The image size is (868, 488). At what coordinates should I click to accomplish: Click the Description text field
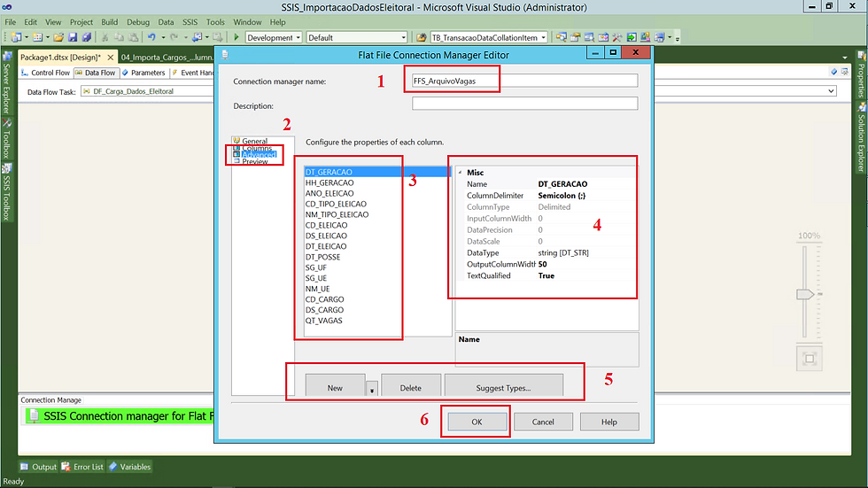point(524,104)
